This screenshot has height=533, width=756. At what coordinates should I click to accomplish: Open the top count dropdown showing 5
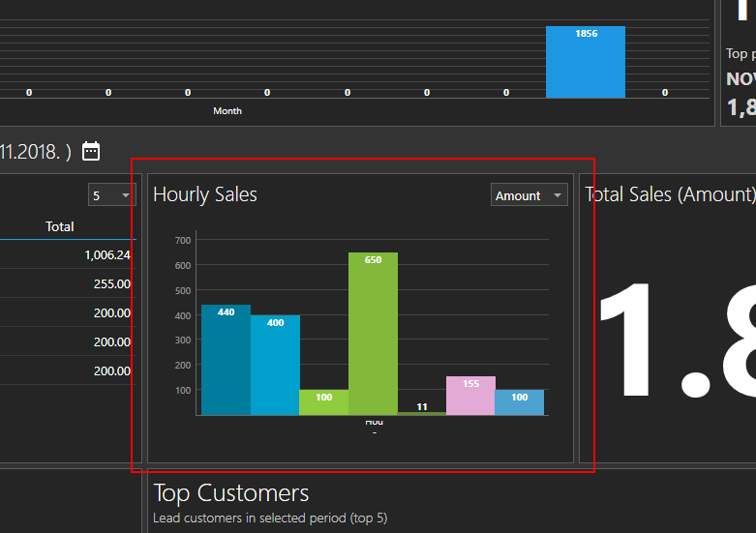111,195
